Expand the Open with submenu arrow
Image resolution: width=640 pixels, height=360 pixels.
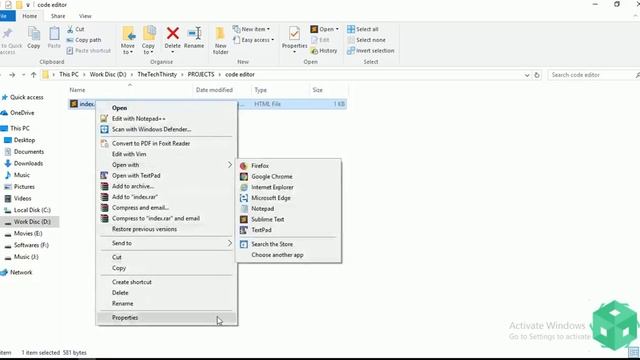pos(230,165)
